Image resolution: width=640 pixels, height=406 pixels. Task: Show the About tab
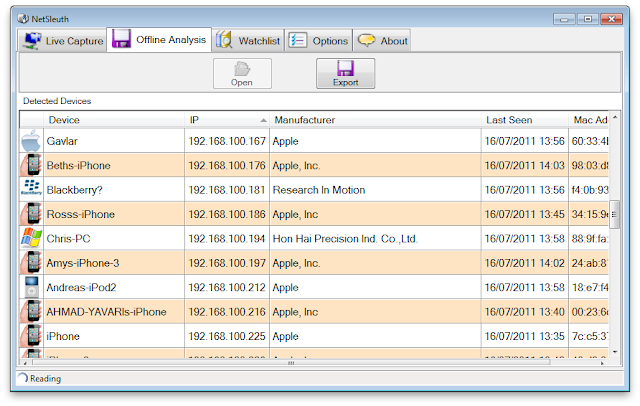pyautogui.click(x=382, y=41)
